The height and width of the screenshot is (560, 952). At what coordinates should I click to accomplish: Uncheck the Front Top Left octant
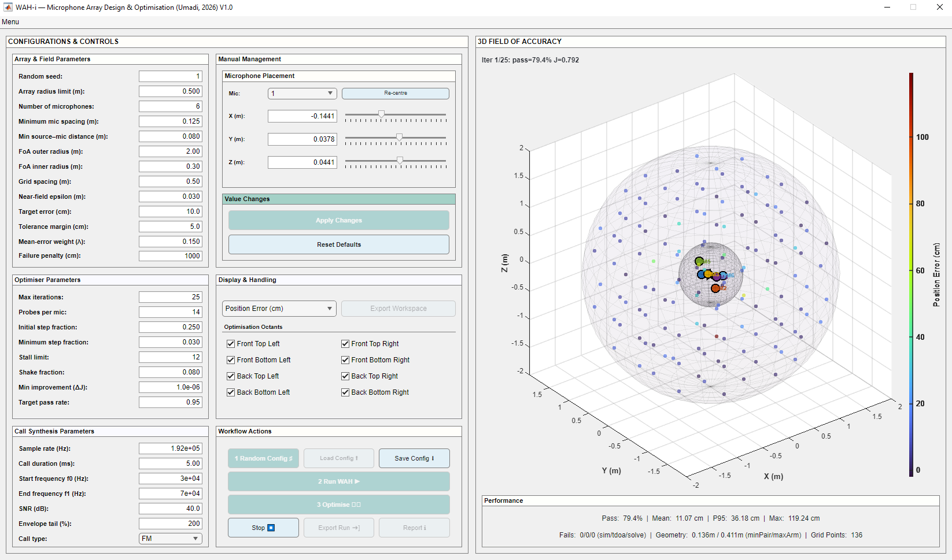coord(231,344)
